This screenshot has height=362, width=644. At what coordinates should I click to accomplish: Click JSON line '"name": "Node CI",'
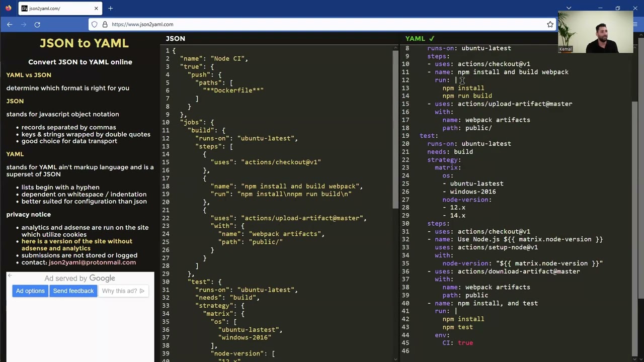coord(214,59)
